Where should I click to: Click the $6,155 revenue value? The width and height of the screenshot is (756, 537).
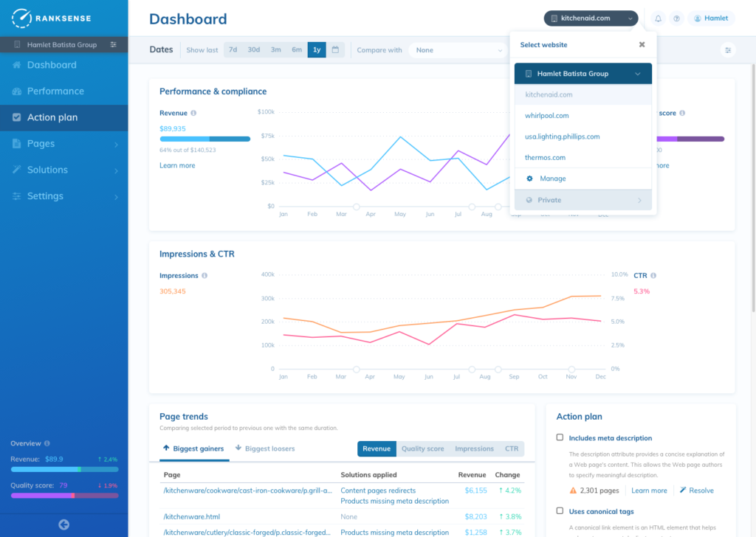476,491
